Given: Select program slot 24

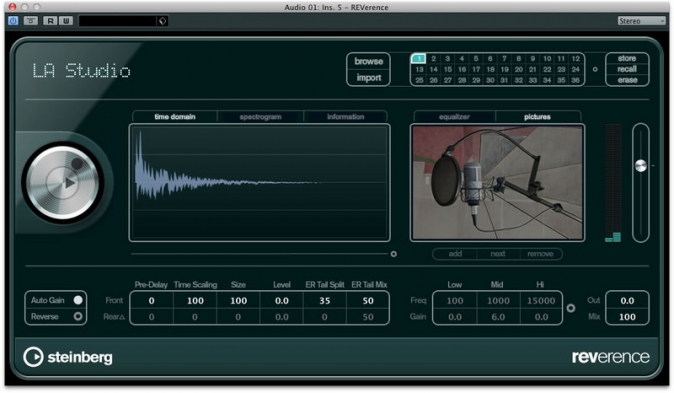Looking at the screenshot, I should point(576,69).
